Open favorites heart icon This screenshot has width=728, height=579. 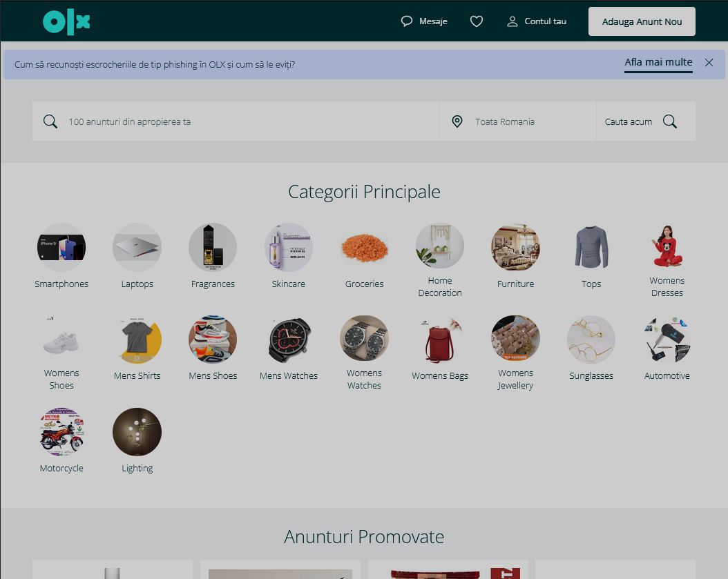[477, 21]
